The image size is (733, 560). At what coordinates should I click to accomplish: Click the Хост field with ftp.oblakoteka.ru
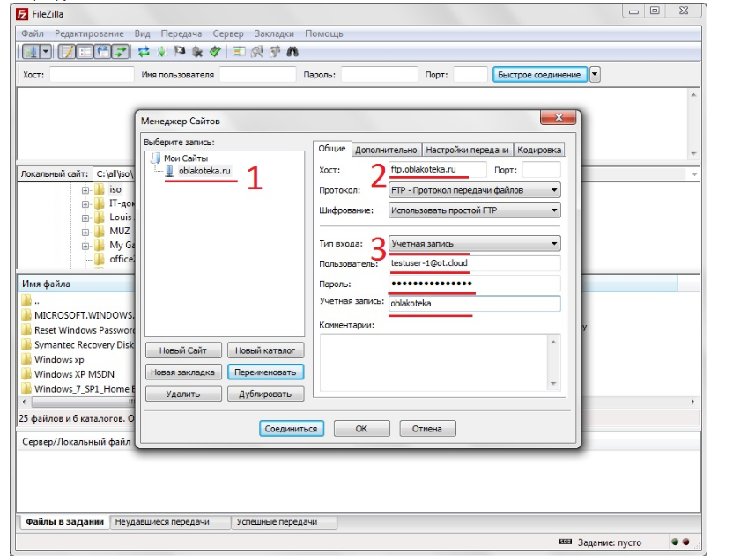click(x=437, y=170)
